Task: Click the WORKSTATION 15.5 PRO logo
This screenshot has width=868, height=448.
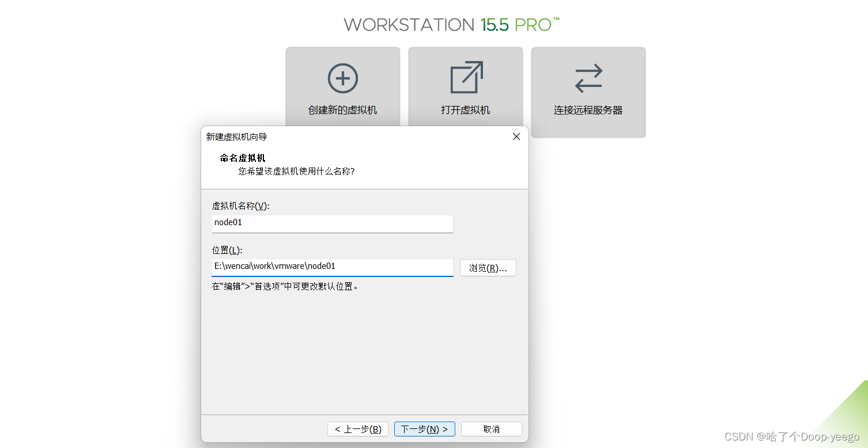Action: (x=452, y=24)
